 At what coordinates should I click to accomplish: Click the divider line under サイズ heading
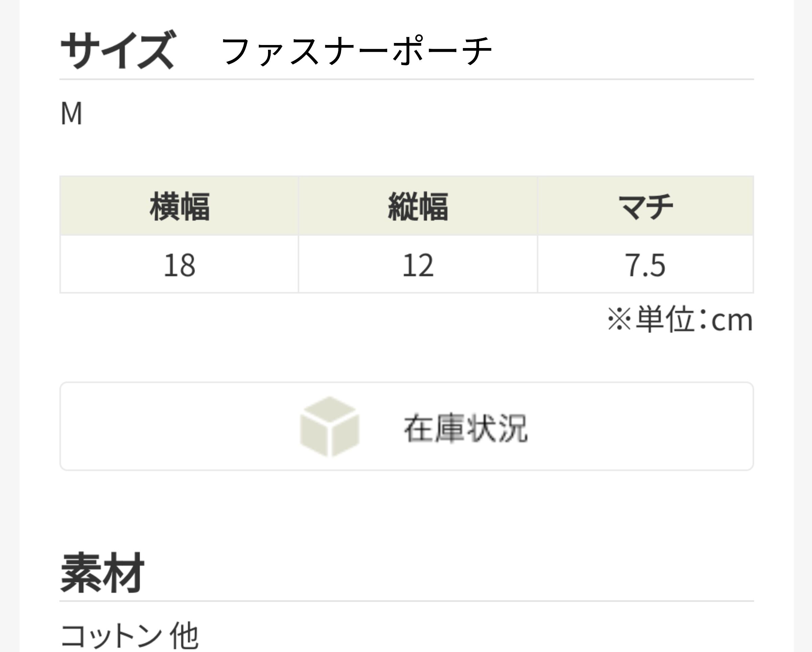point(406,80)
